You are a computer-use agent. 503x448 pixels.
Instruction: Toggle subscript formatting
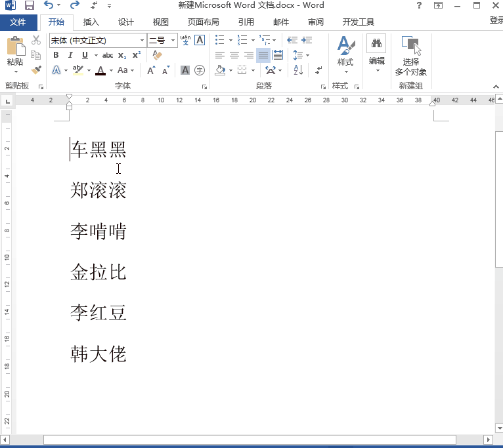(122, 56)
